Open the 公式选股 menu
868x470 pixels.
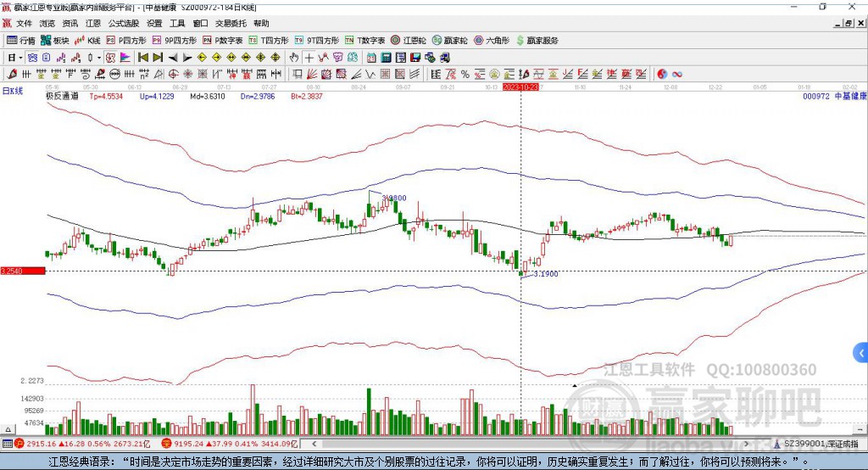(124, 23)
